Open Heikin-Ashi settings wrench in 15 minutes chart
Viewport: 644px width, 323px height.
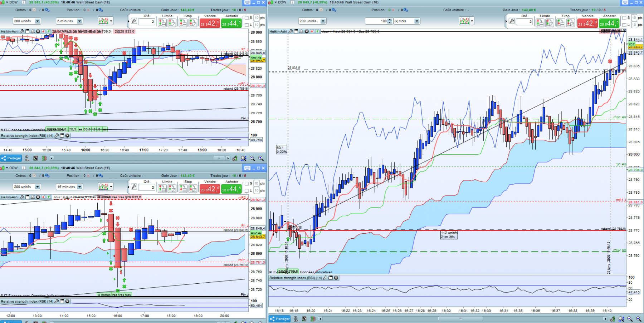[22, 197]
